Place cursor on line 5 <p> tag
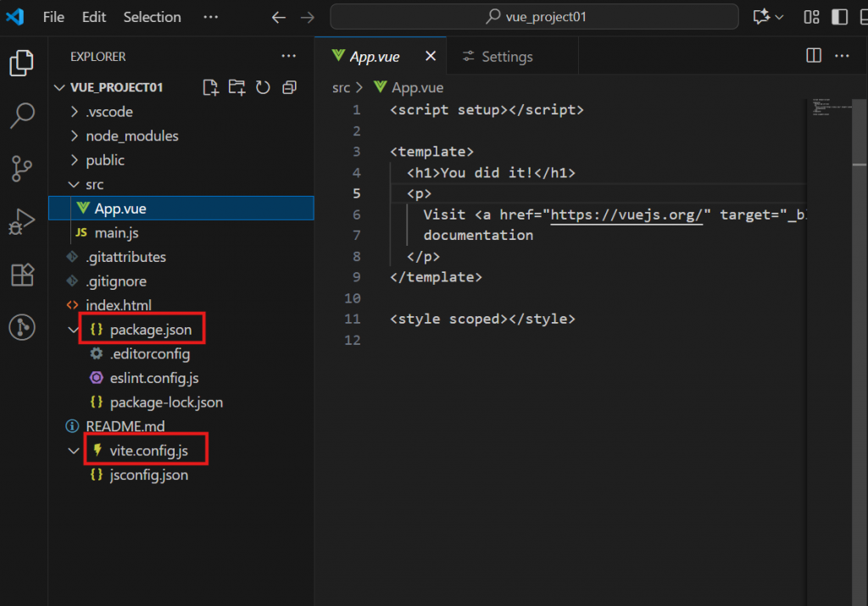The height and width of the screenshot is (606, 868). coord(419,194)
